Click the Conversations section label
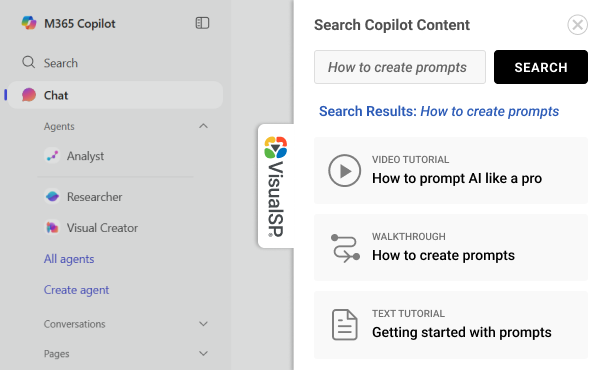 74,324
